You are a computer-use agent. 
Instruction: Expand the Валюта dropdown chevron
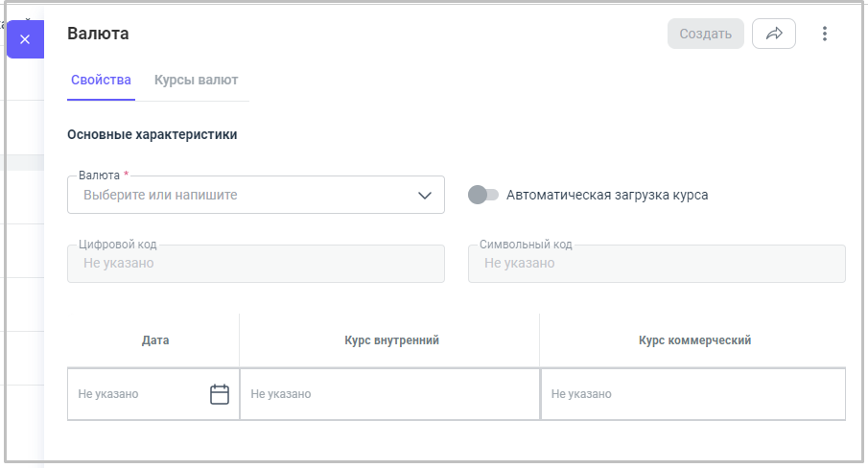tap(426, 195)
